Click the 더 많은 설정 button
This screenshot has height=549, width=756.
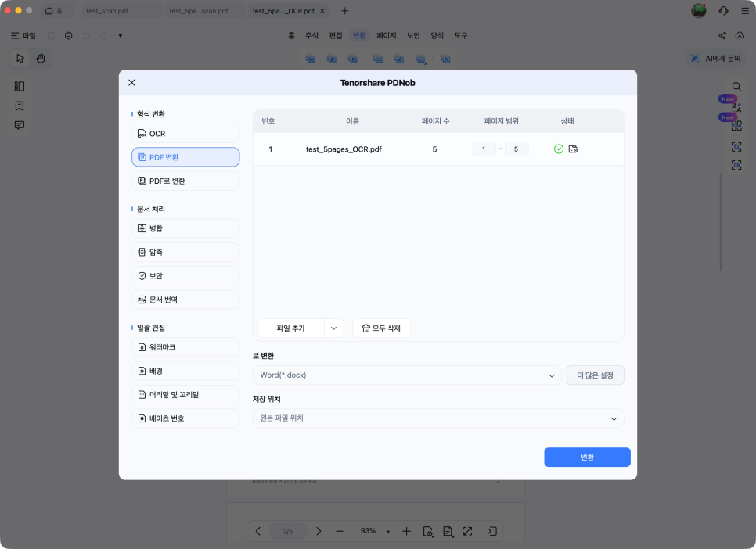595,375
